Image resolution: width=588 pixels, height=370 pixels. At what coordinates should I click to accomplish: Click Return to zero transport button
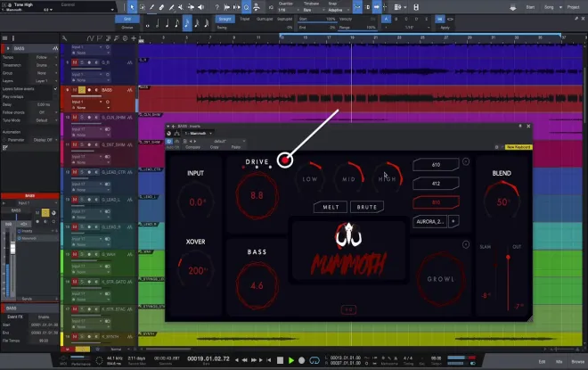[269, 360]
